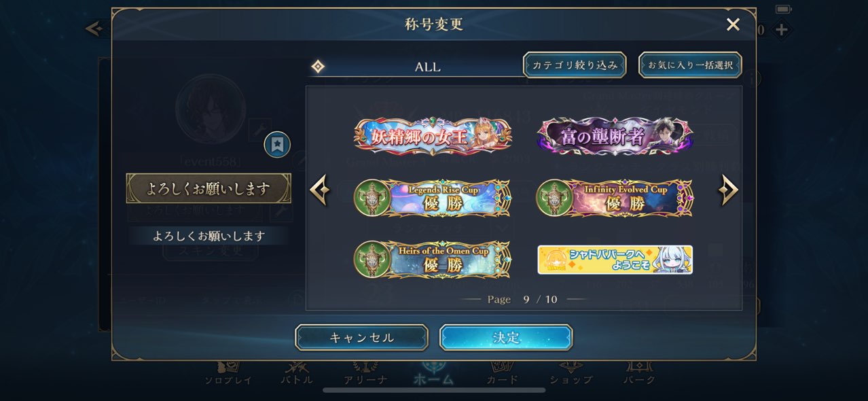Confirm with the 決定 button

pos(506,338)
